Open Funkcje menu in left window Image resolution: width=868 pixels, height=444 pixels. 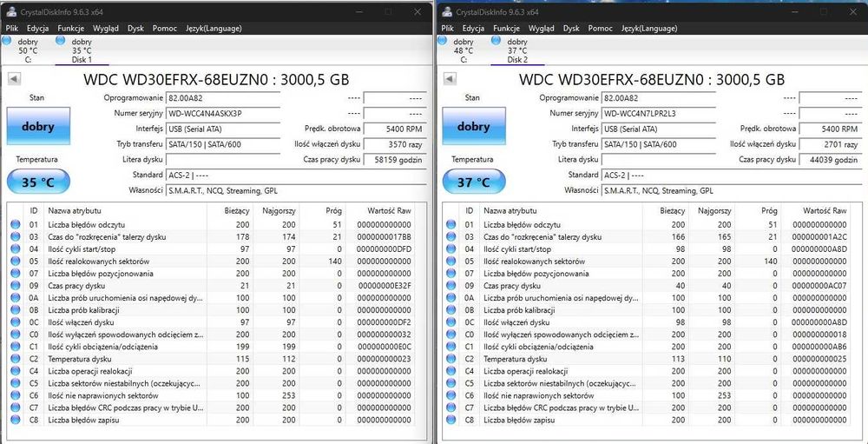70,29
